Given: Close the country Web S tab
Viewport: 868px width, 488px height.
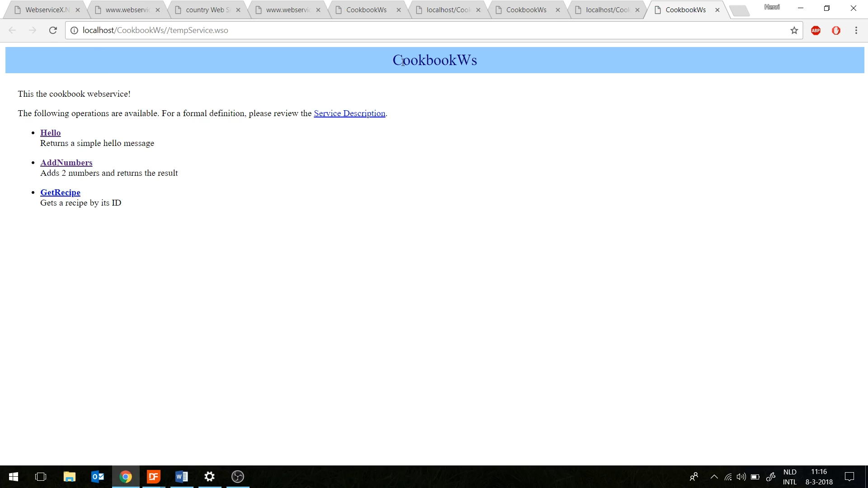Looking at the screenshot, I should coord(238,10).
